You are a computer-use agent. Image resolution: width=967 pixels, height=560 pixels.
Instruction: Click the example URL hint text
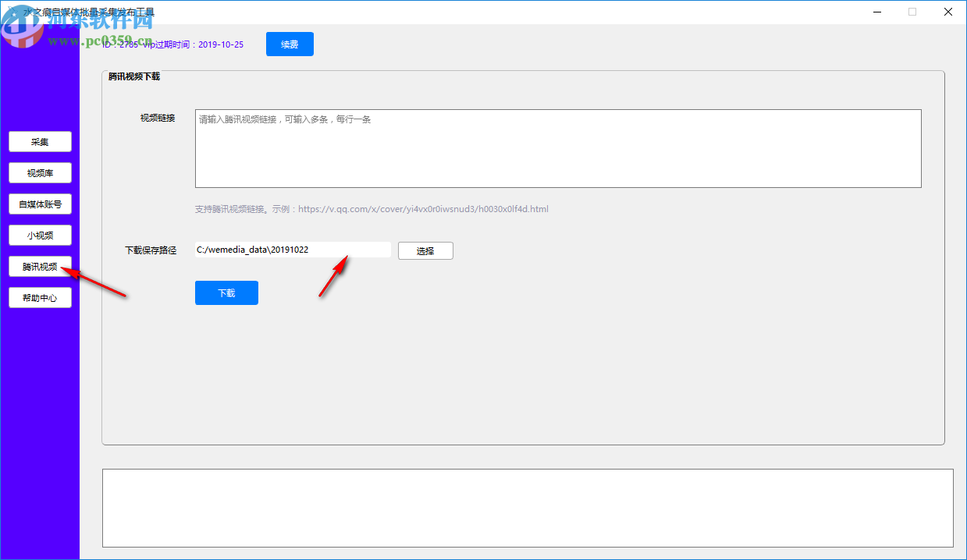coord(372,209)
